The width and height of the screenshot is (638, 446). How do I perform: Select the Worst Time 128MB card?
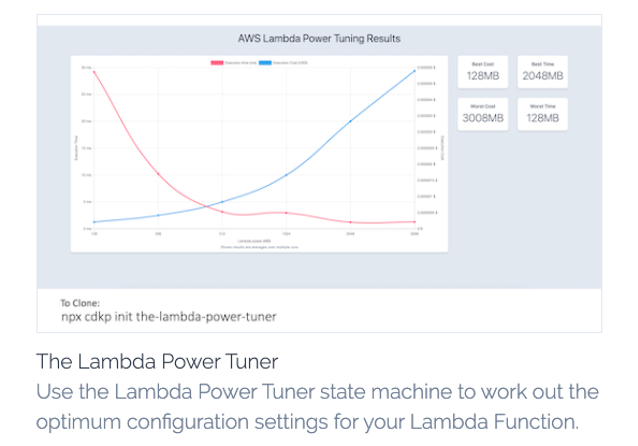[x=542, y=114]
